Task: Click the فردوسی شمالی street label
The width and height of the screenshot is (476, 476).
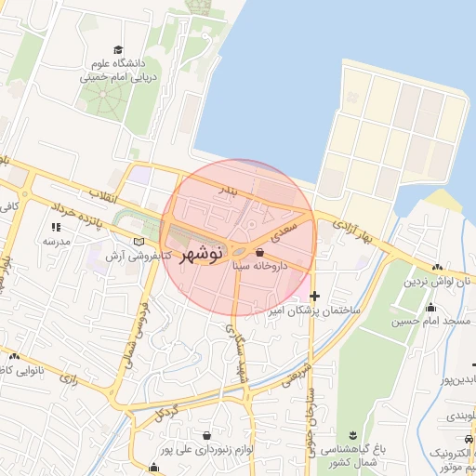Action: pos(138,335)
